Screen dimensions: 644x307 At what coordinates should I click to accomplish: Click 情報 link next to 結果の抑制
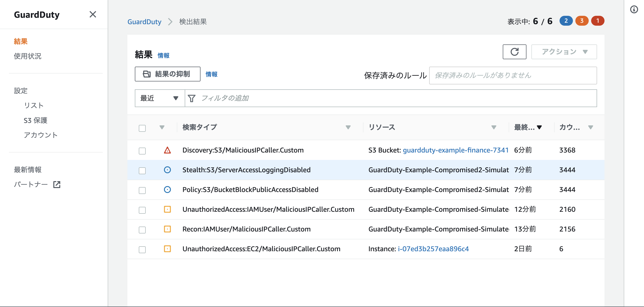(212, 74)
